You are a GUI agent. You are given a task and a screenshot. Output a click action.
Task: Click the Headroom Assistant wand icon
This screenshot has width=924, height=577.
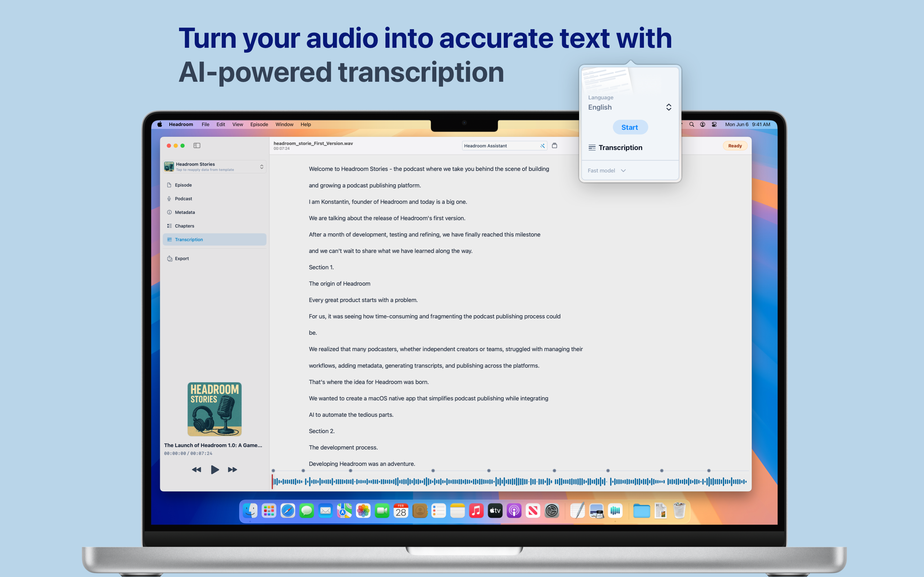coord(542,146)
